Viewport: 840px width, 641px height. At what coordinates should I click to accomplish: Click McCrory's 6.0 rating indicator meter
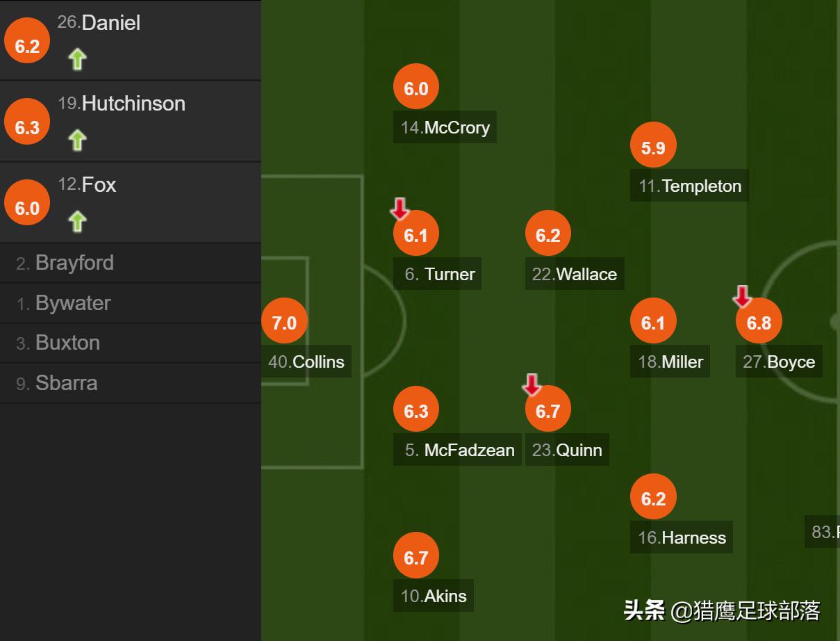(x=415, y=86)
